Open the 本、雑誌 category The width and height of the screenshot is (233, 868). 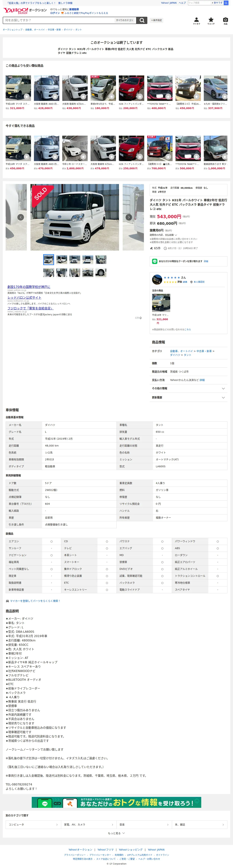pos(200,825)
